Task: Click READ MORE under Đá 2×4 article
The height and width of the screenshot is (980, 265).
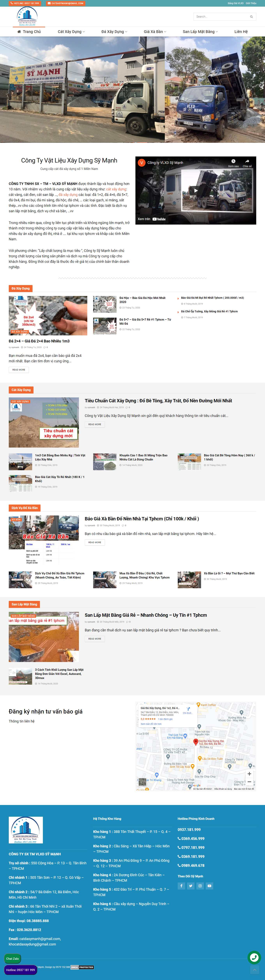Action: (19, 369)
